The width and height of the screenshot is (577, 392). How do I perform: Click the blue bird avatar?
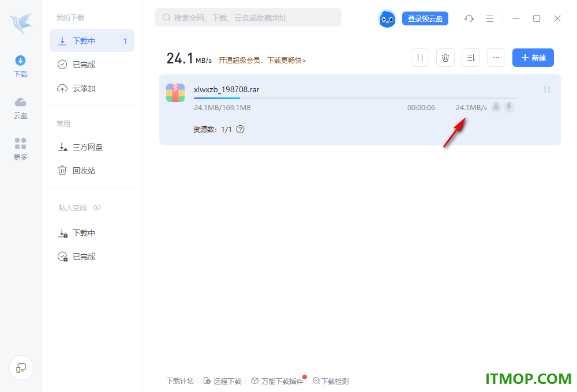(387, 19)
